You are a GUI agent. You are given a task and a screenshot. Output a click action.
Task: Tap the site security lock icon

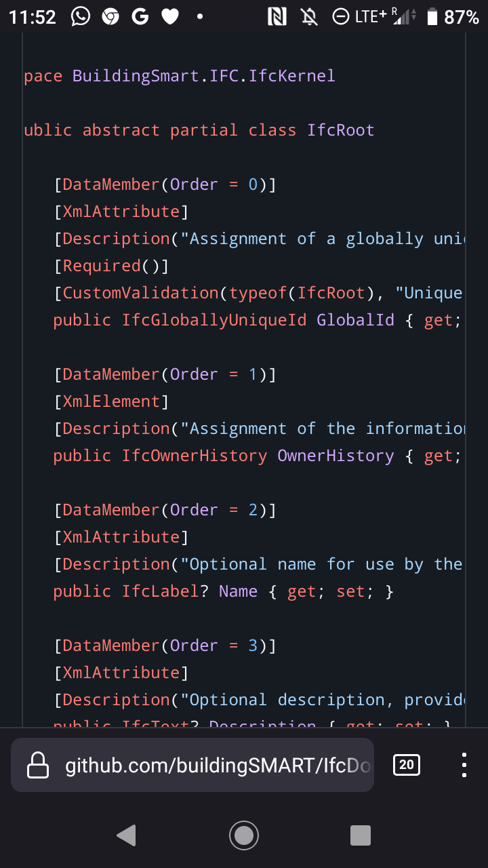[x=37, y=765]
